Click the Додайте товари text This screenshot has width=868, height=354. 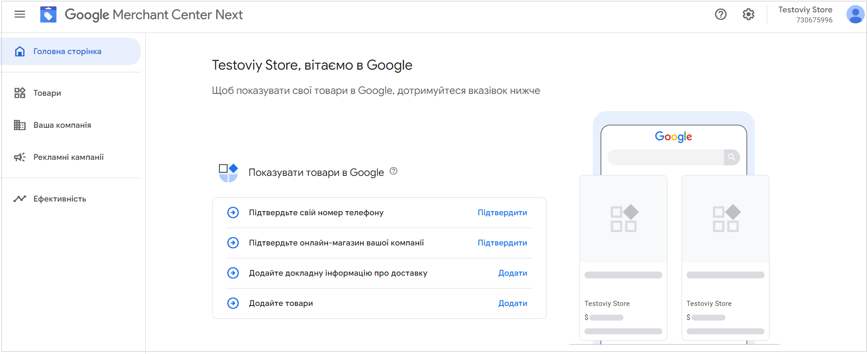pos(281,303)
